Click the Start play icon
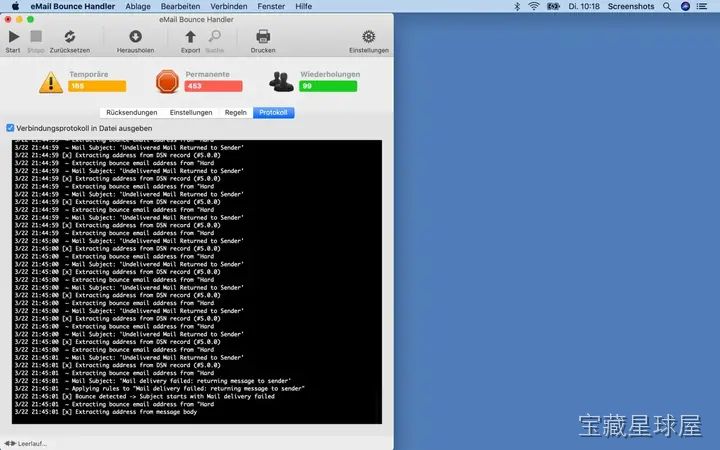This screenshot has width=720, height=450. click(14, 36)
